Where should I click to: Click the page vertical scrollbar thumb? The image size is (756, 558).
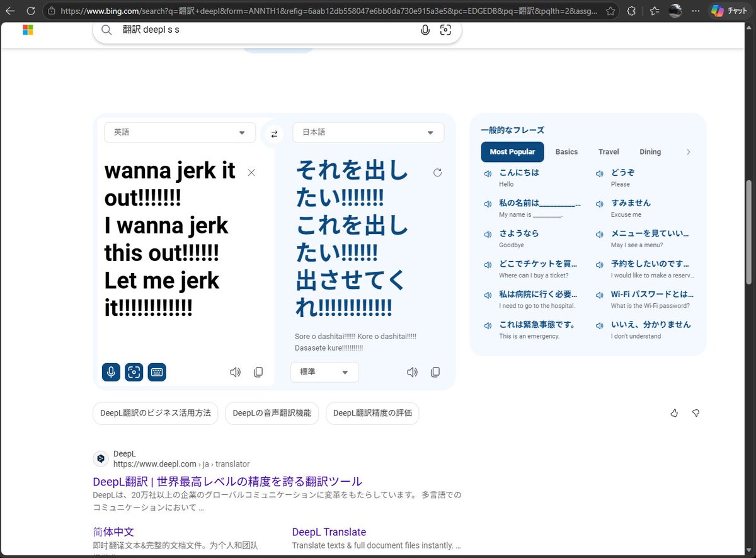(x=750, y=233)
